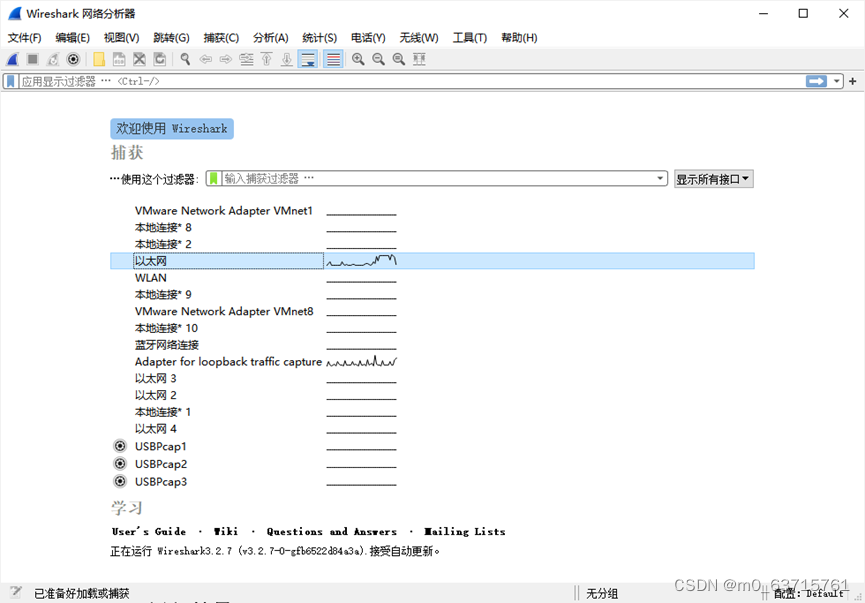
Task: Open 编辑(E) menu
Action: [72, 38]
